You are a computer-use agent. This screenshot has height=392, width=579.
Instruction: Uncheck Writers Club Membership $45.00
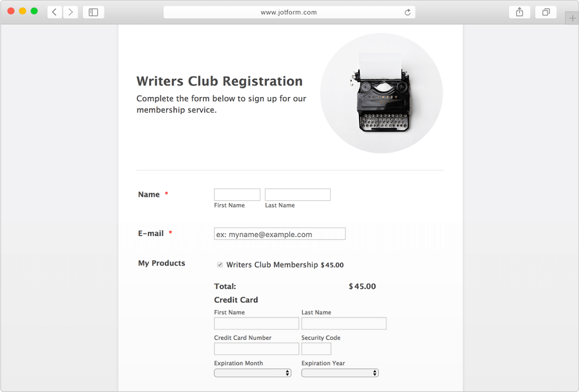pyautogui.click(x=220, y=265)
